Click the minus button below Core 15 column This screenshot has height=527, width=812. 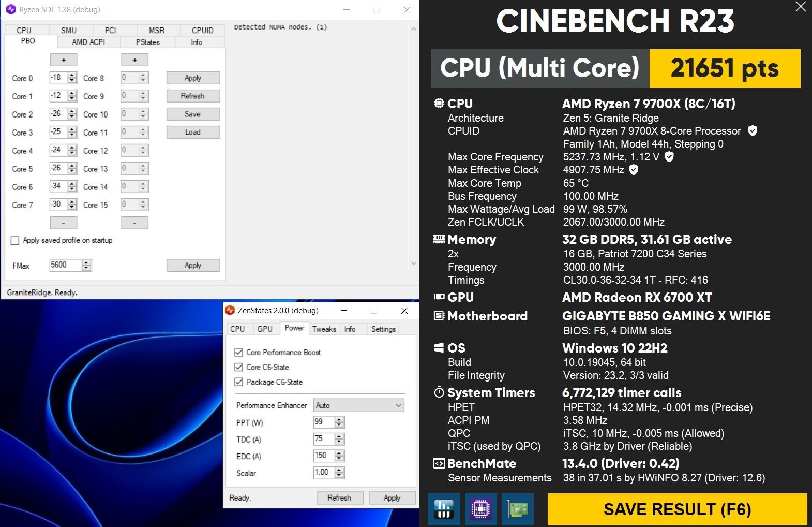[134, 223]
